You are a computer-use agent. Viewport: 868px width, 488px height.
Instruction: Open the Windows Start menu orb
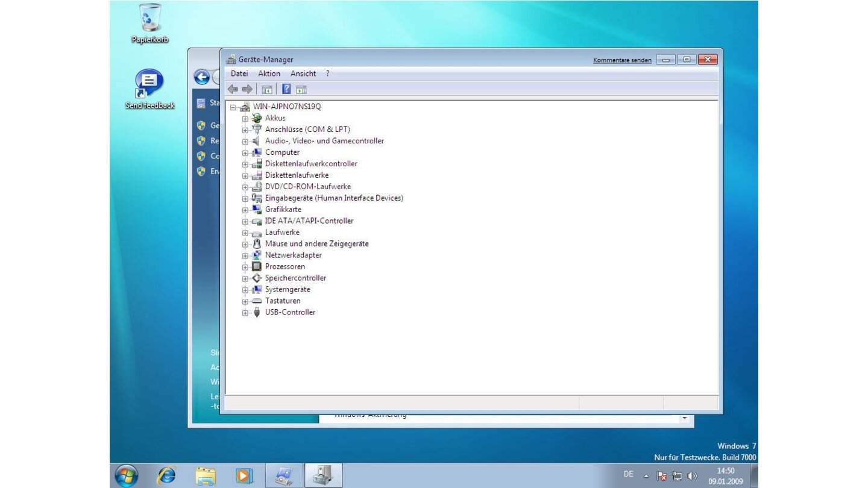[x=127, y=475]
